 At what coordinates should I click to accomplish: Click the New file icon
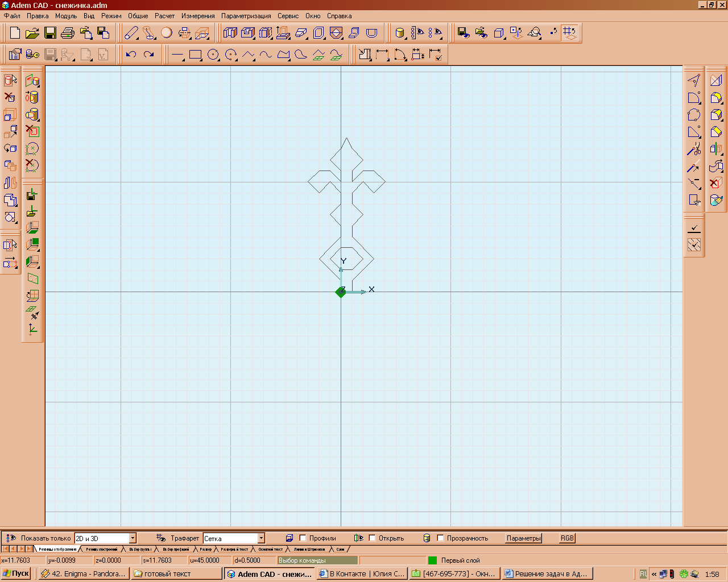15,33
